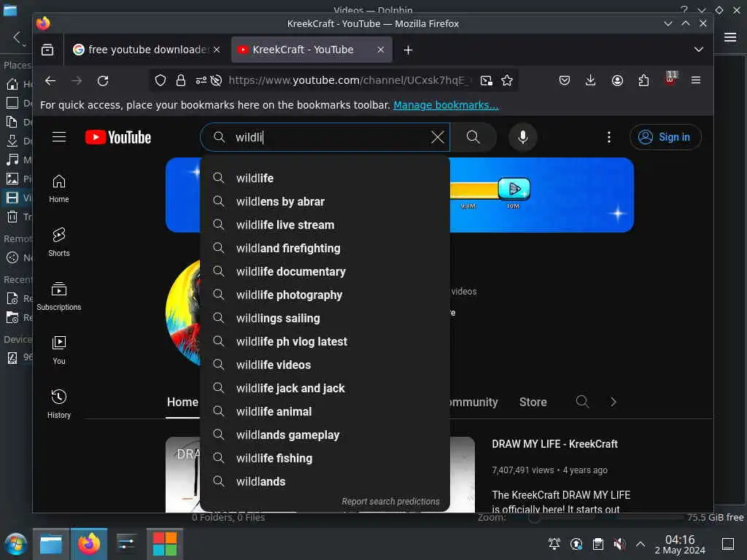Image resolution: width=747 pixels, height=560 pixels.
Task: Open Firefox extensions puzzle icon
Action: tap(643, 80)
